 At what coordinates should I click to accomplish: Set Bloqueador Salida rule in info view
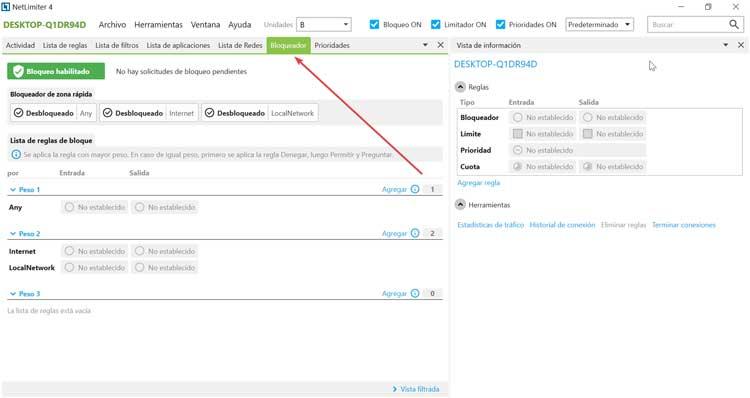(x=613, y=117)
